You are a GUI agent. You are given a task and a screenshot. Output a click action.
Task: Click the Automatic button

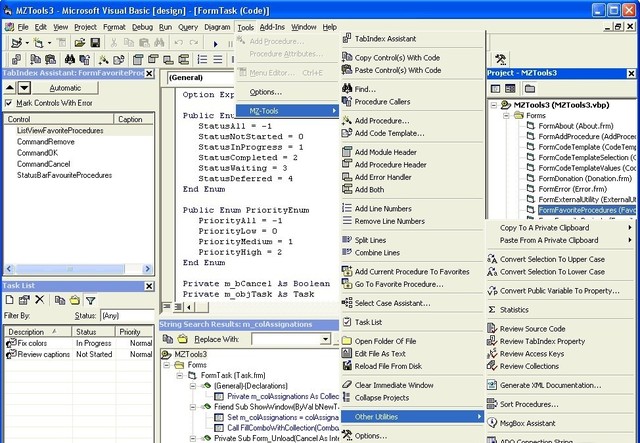[65, 88]
